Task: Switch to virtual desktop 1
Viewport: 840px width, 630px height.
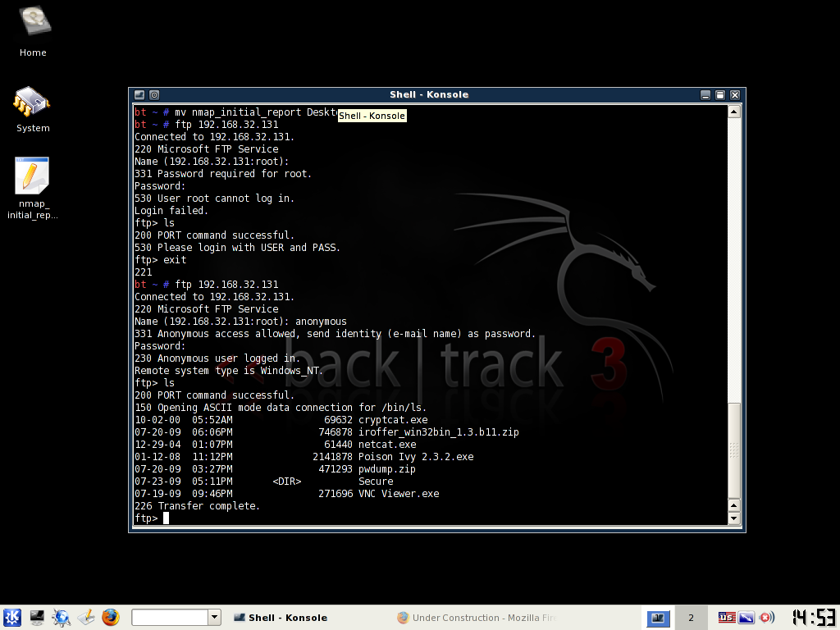Action: tap(658, 617)
